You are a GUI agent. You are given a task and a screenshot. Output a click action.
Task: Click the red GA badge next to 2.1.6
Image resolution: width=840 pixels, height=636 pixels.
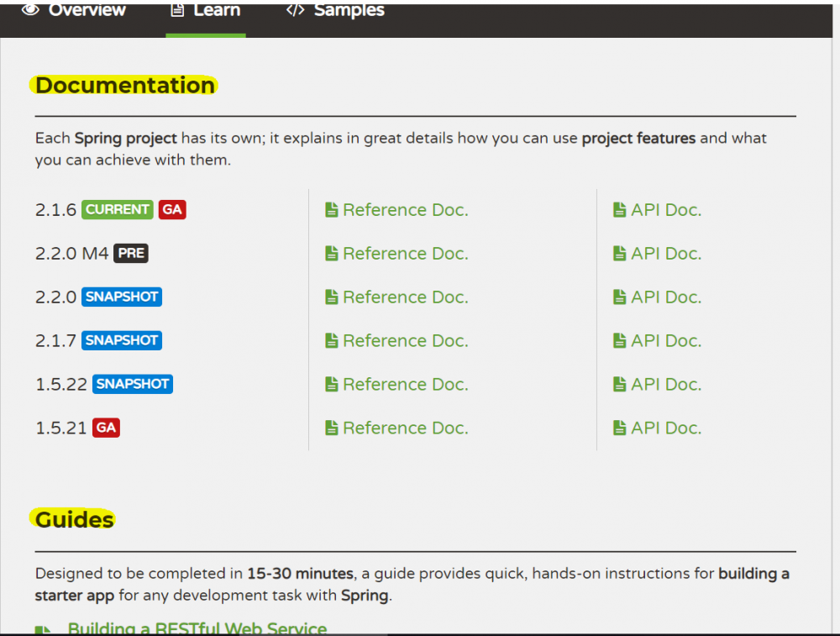(x=172, y=209)
